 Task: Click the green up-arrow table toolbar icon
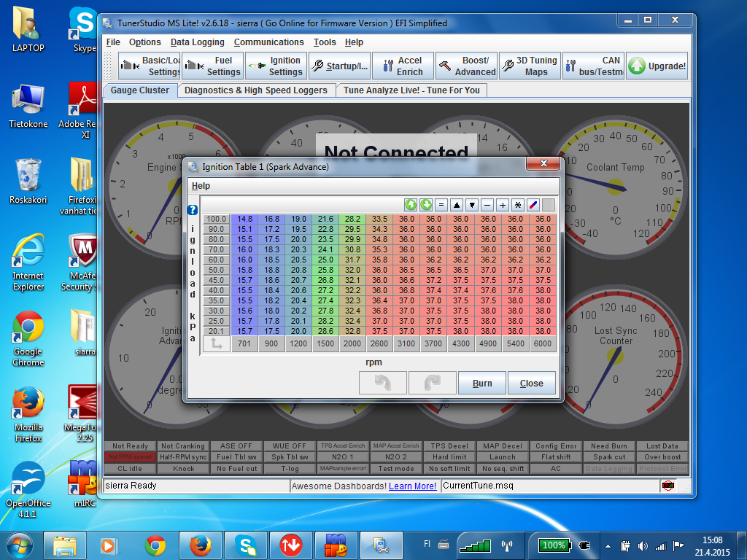point(411,205)
